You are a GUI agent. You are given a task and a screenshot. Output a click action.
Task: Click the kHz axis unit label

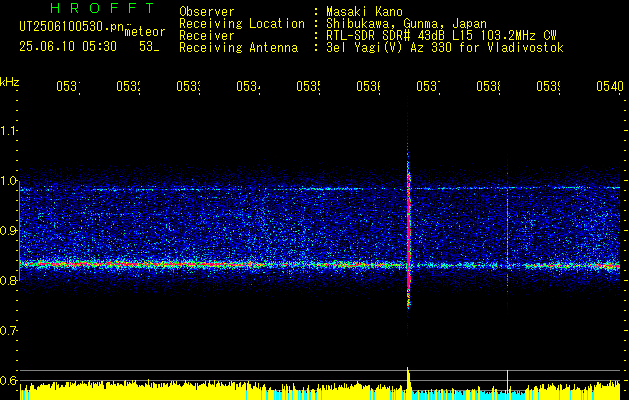(9, 82)
